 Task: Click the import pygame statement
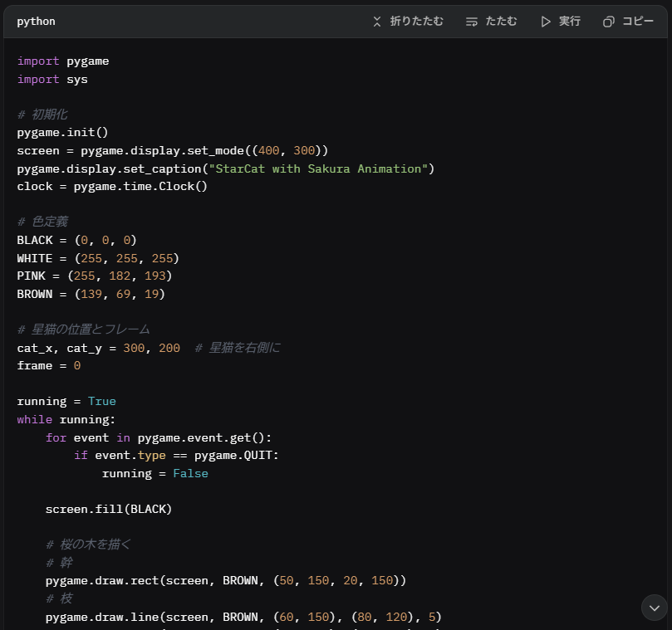pos(62,61)
